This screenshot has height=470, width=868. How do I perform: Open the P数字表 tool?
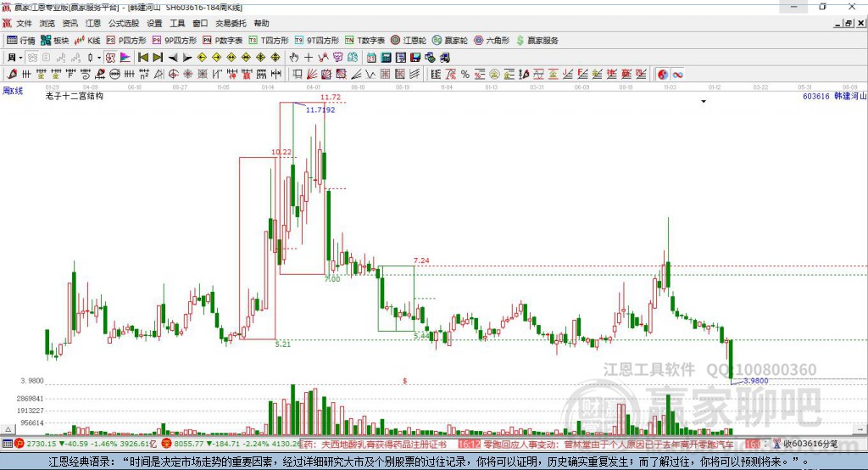coord(223,41)
